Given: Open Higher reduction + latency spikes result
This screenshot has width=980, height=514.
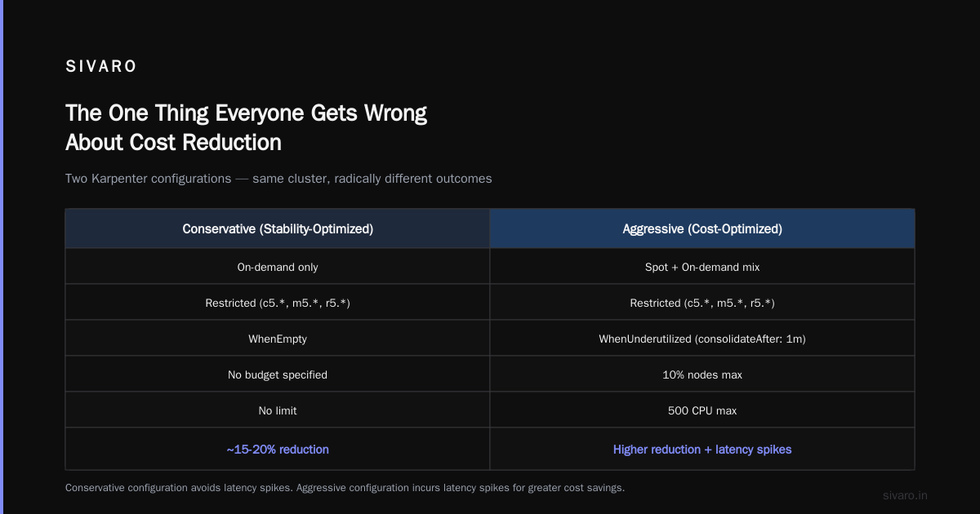Looking at the screenshot, I should click(x=702, y=450).
